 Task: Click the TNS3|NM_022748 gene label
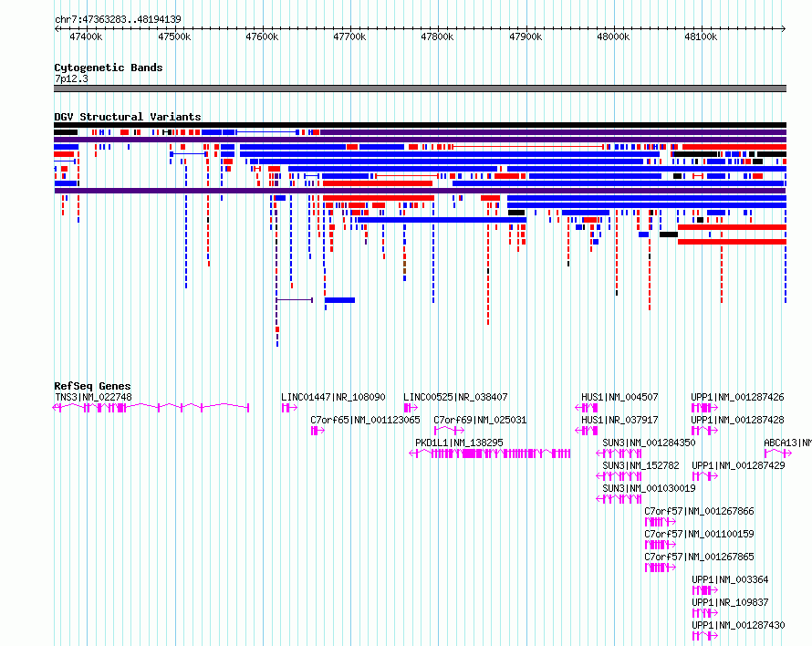coord(93,397)
